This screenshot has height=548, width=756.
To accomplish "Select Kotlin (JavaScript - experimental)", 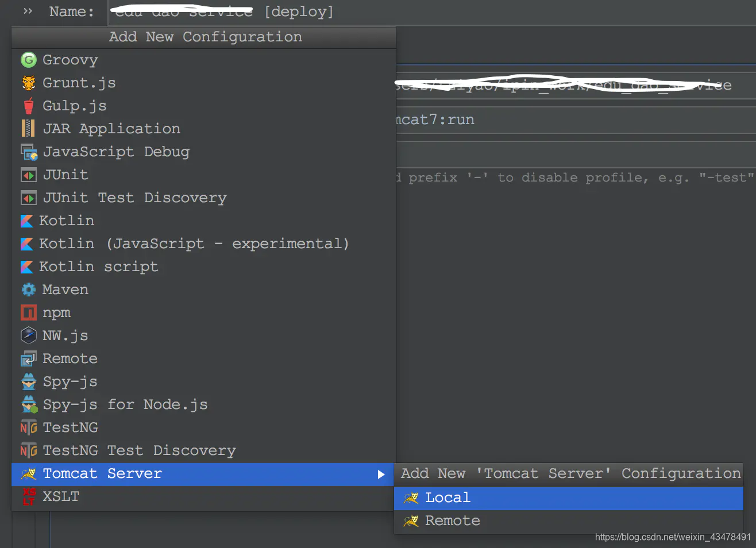I will click(204, 244).
